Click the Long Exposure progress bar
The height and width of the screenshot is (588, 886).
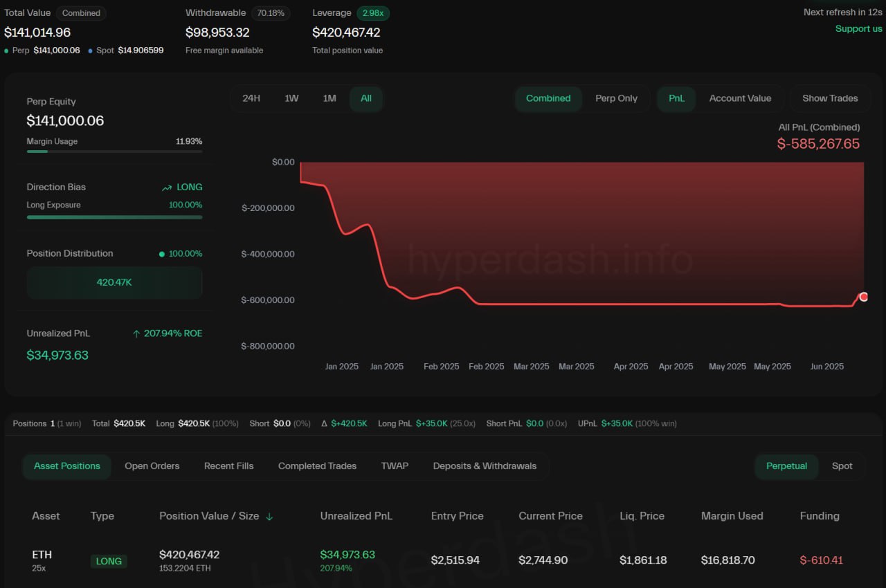pyautogui.click(x=114, y=217)
